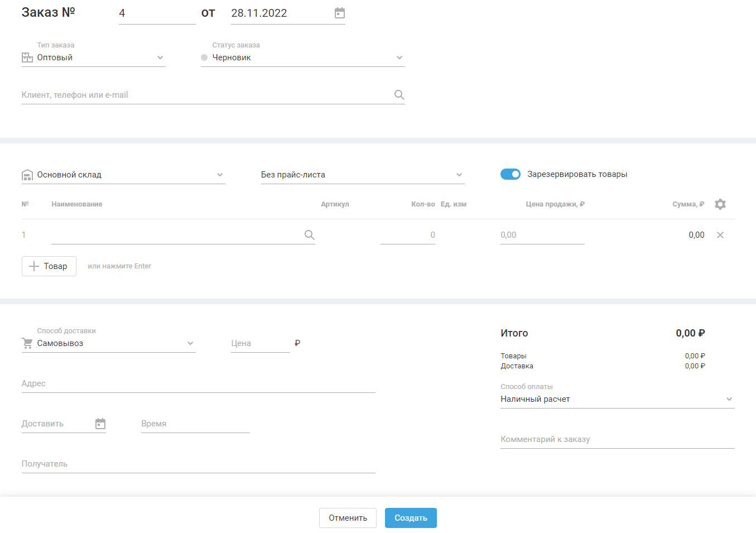The image size is (756, 533).
Task: Click the Товары subtotal label
Action: tap(513, 356)
